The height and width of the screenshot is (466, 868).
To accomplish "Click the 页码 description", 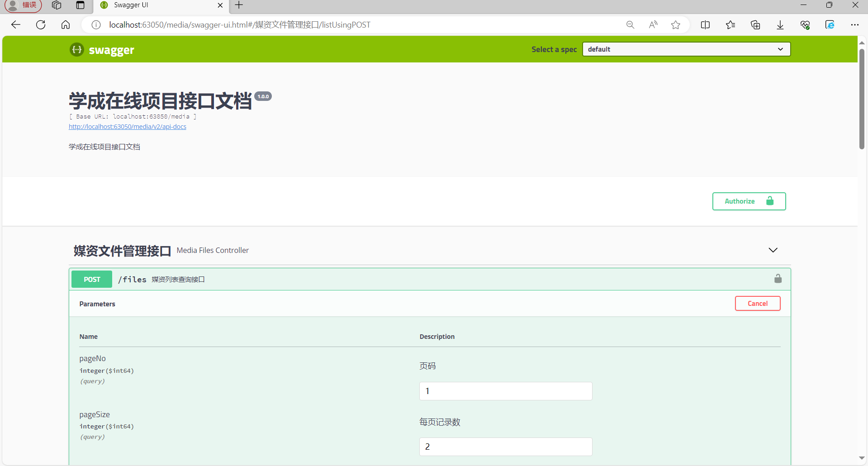I will 427,366.
